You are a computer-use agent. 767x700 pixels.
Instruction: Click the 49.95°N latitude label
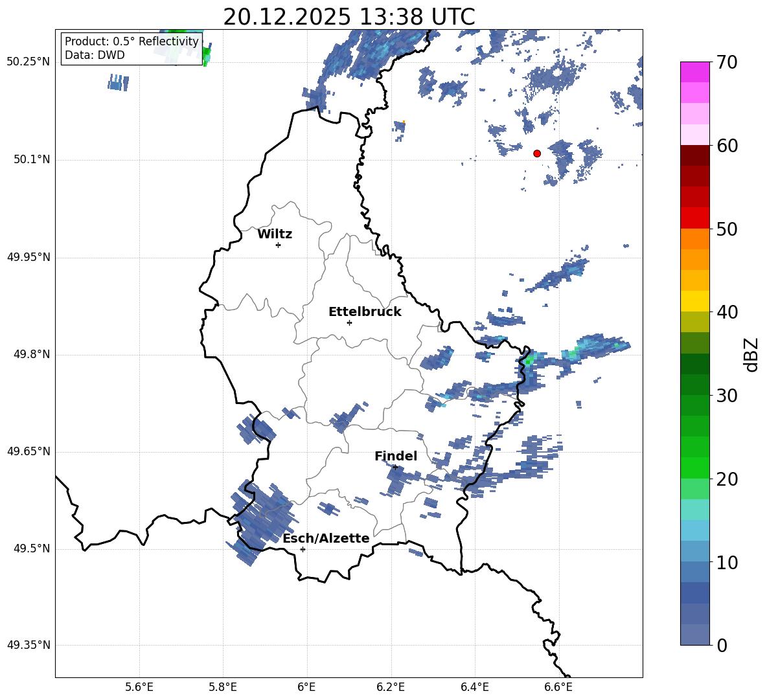[x=29, y=257]
